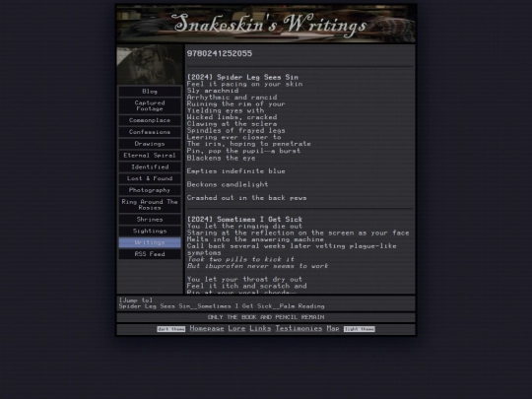Open the Blog page in sidebar
Viewport: 532px width, 399px height.
pyautogui.click(x=150, y=92)
